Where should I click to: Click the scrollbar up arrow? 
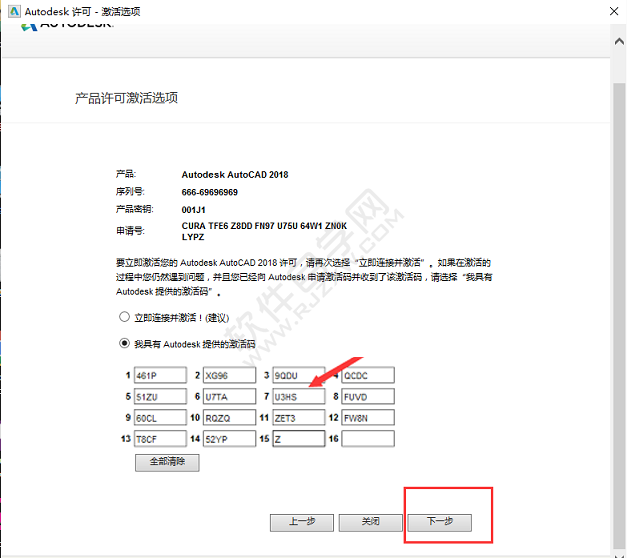point(619,41)
